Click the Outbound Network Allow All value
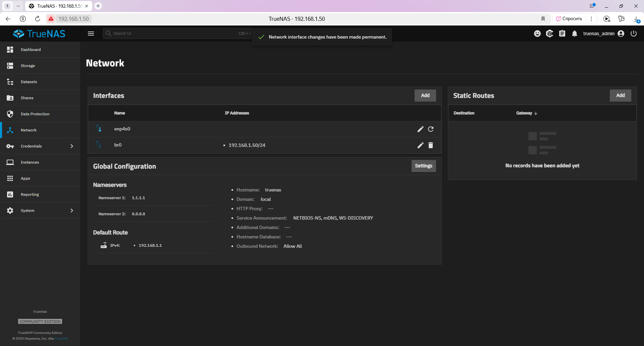 tap(292, 246)
